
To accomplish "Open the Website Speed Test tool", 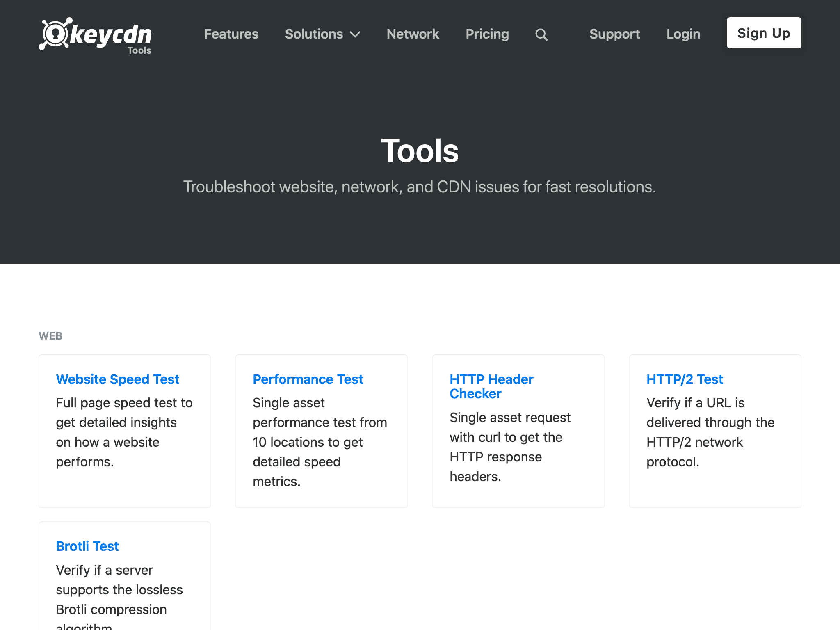I will [118, 379].
